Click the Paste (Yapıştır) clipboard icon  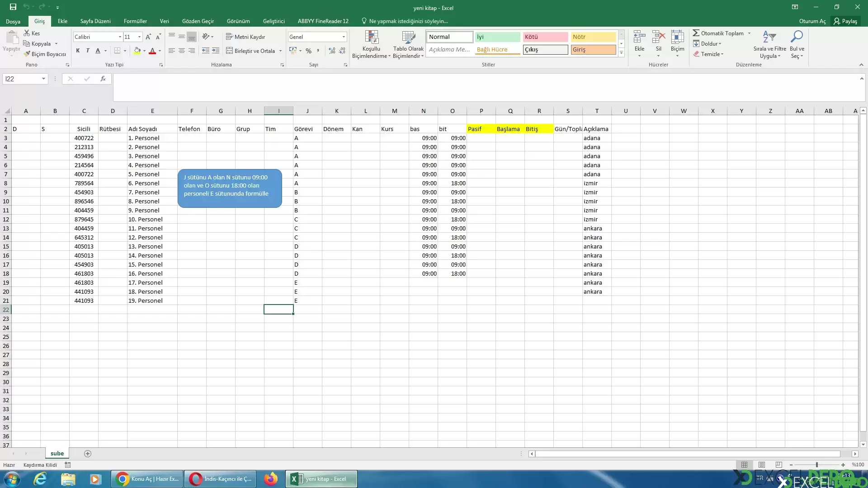point(12,37)
